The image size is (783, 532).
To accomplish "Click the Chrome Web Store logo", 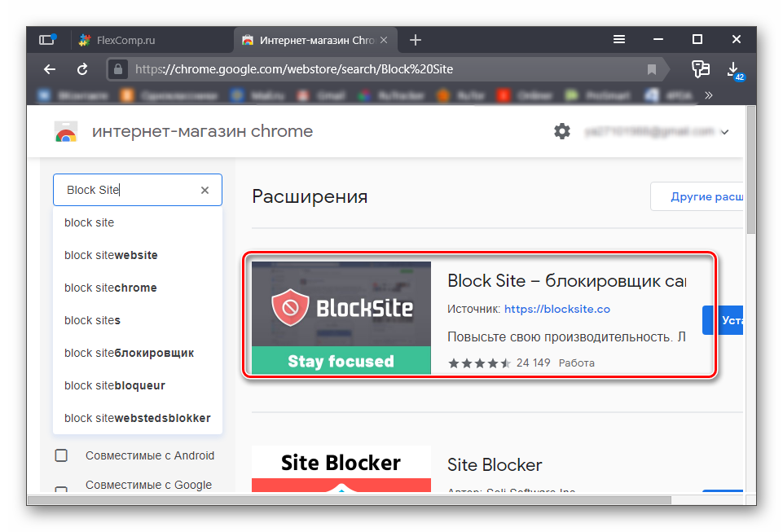I will click(66, 132).
